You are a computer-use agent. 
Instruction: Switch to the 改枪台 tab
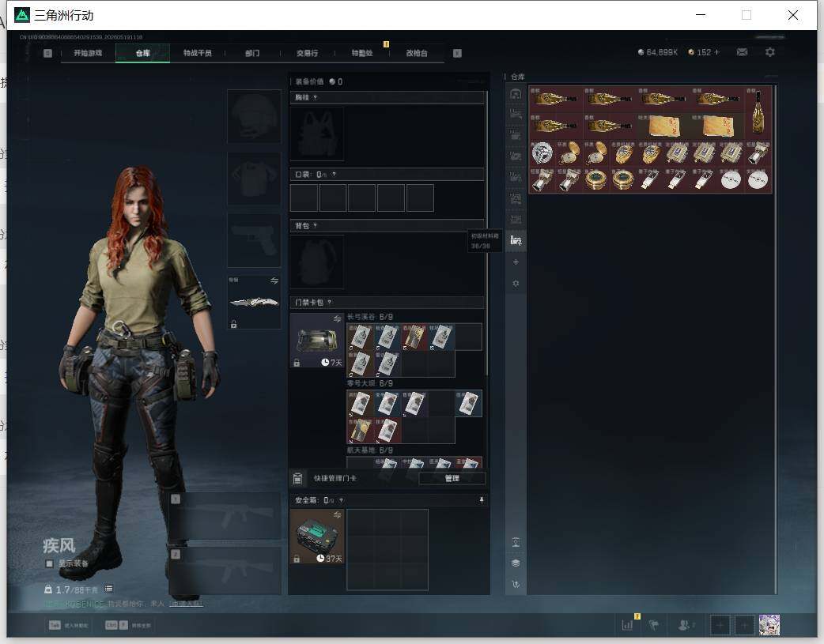pos(417,53)
